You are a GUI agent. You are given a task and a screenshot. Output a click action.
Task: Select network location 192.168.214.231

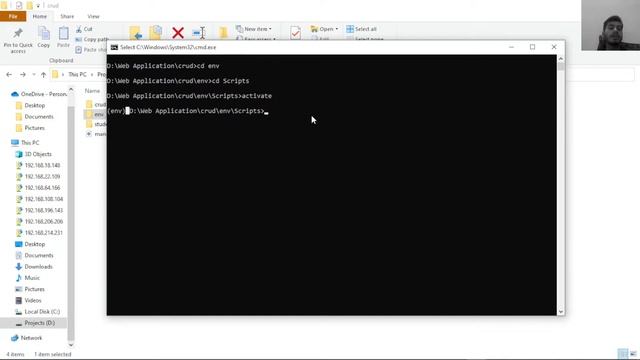pyautogui.click(x=39, y=233)
